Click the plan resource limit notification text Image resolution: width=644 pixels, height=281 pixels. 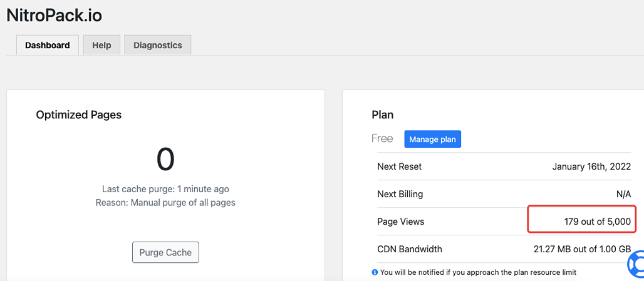tap(479, 272)
